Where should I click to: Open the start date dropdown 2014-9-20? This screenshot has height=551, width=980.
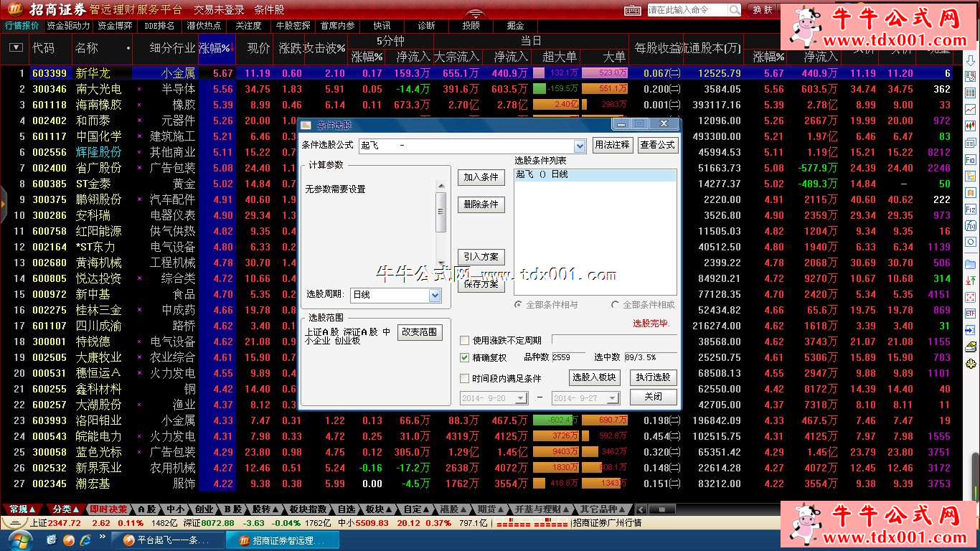(x=522, y=397)
